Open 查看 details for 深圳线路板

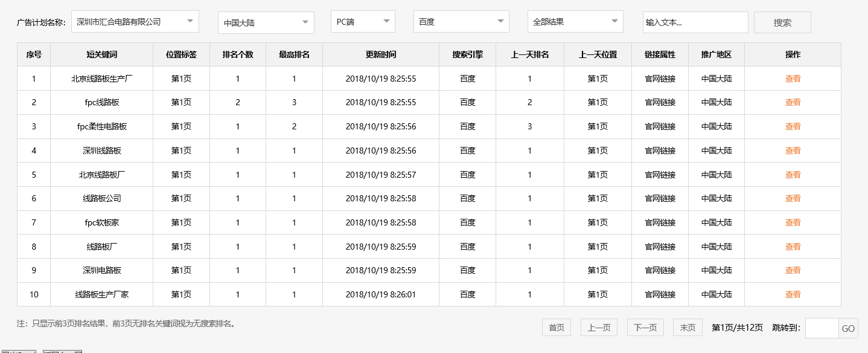pyautogui.click(x=793, y=151)
